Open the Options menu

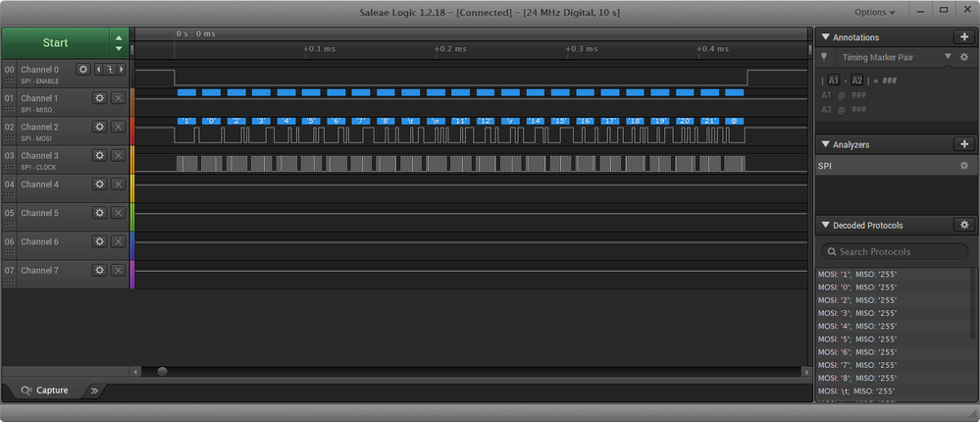874,12
